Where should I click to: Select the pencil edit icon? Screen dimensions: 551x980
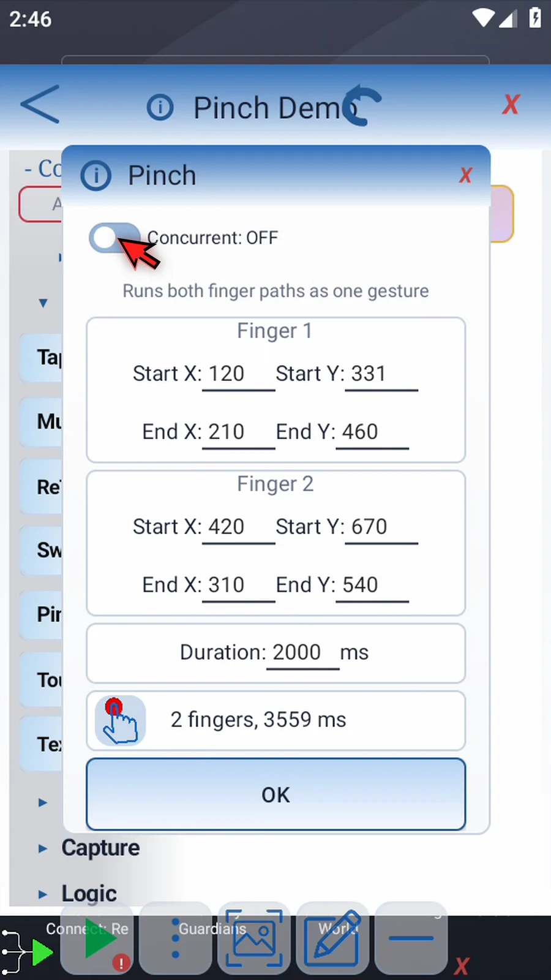point(333,938)
